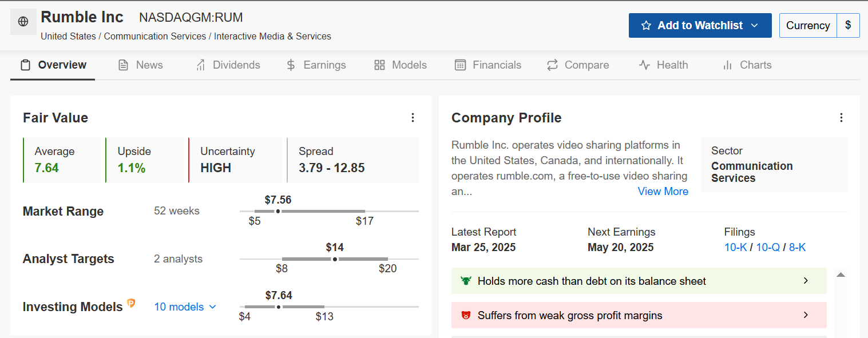The width and height of the screenshot is (868, 338).
Task: Switch to the Charts tab
Action: tap(747, 65)
